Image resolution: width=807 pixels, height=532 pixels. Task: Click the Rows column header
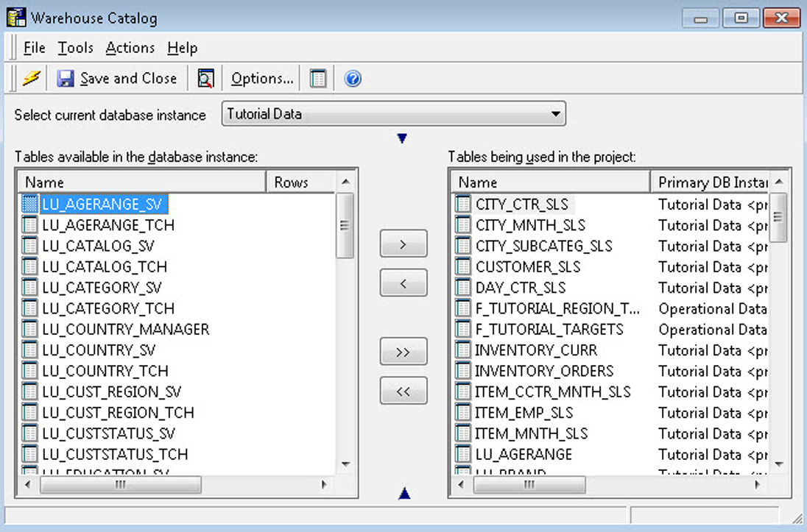point(301,182)
